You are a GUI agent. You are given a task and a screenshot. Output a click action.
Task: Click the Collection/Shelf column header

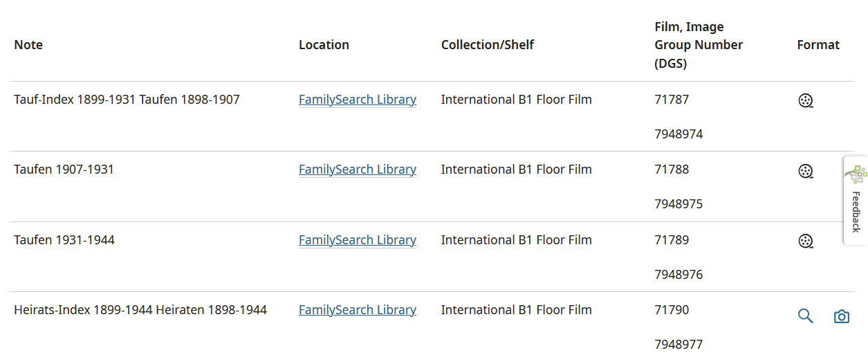[488, 45]
